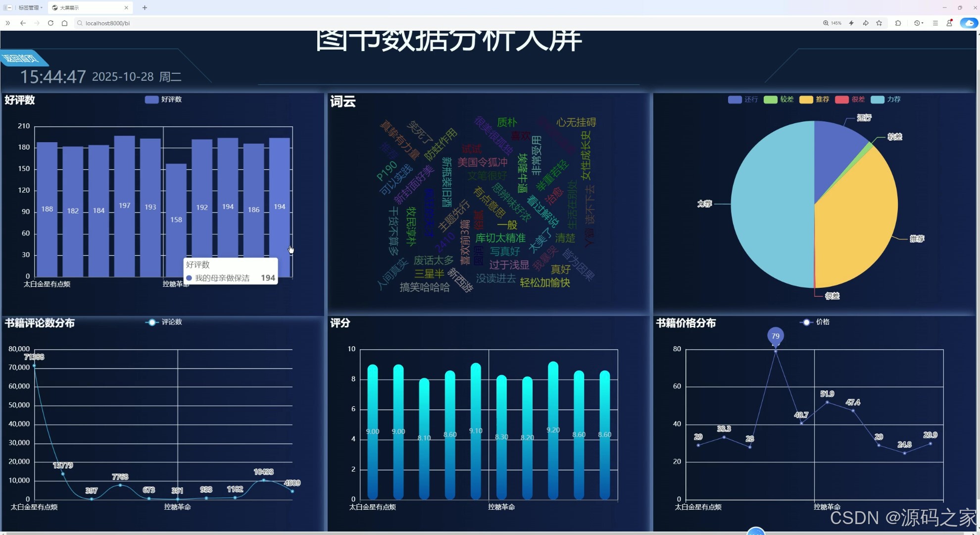Screen dimensions: 980x535
Task: Click the browser profile account icon
Action: (x=949, y=23)
